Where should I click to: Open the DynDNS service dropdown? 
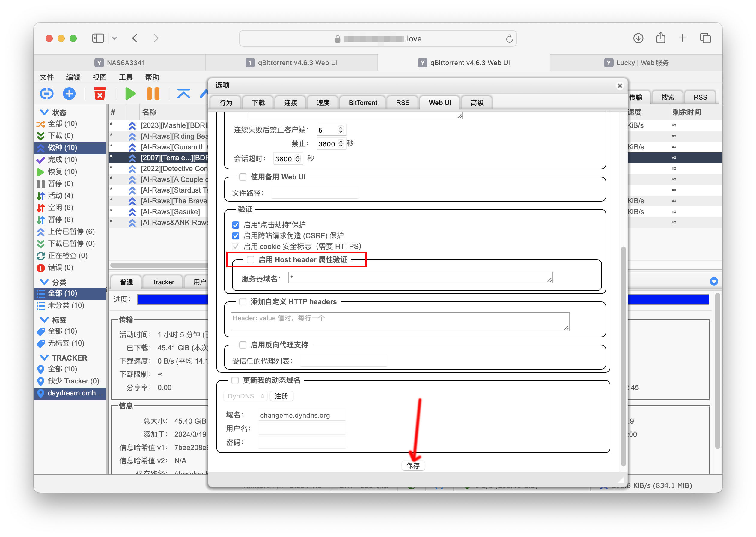(x=246, y=396)
